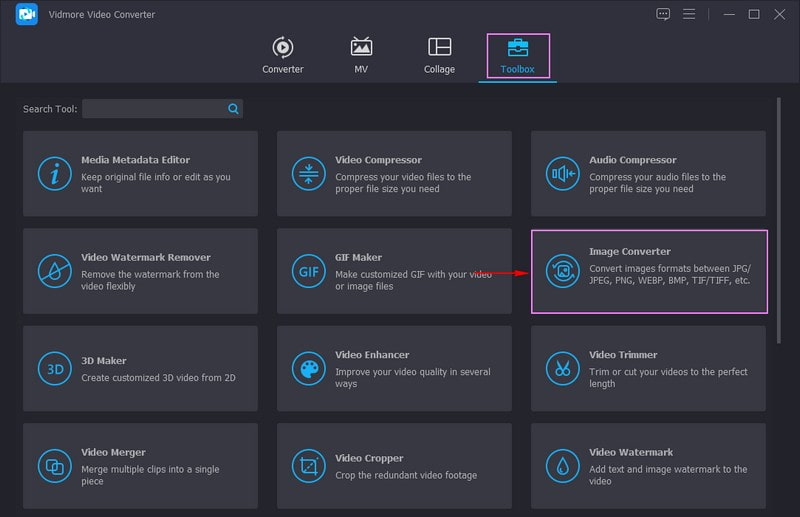Click the Video Merger icon
This screenshot has height=517, width=800.
pos(54,466)
